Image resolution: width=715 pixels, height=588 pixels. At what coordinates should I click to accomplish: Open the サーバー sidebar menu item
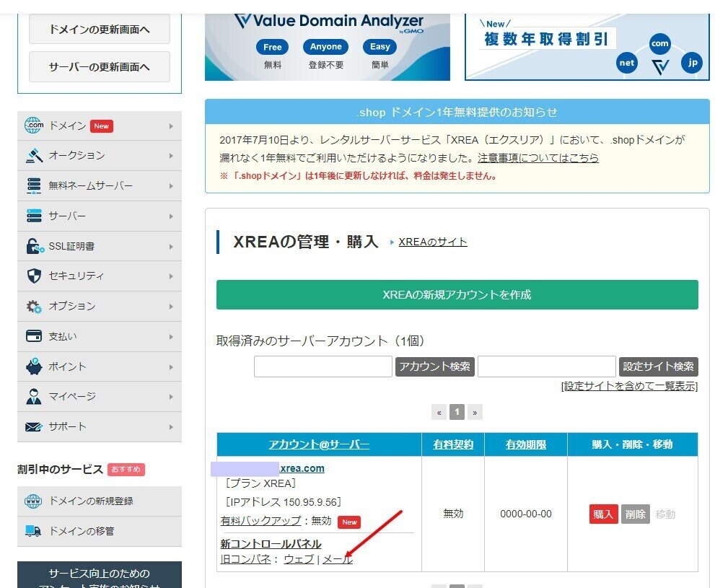[100, 216]
